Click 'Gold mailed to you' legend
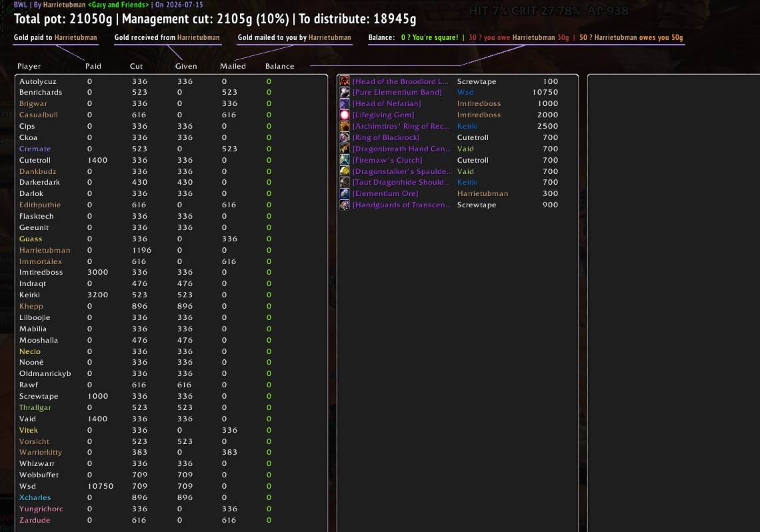Image resolution: width=760 pixels, height=532 pixels. tap(294, 37)
